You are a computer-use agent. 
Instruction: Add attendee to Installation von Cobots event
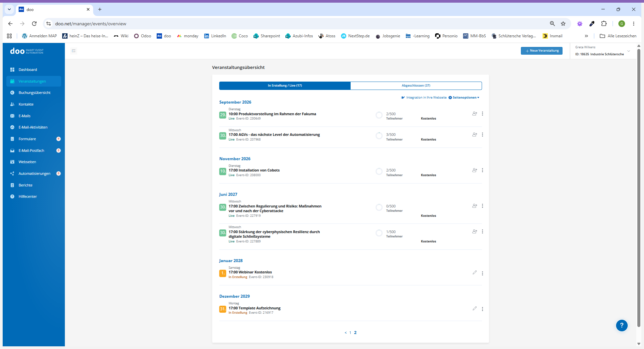tap(475, 170)
